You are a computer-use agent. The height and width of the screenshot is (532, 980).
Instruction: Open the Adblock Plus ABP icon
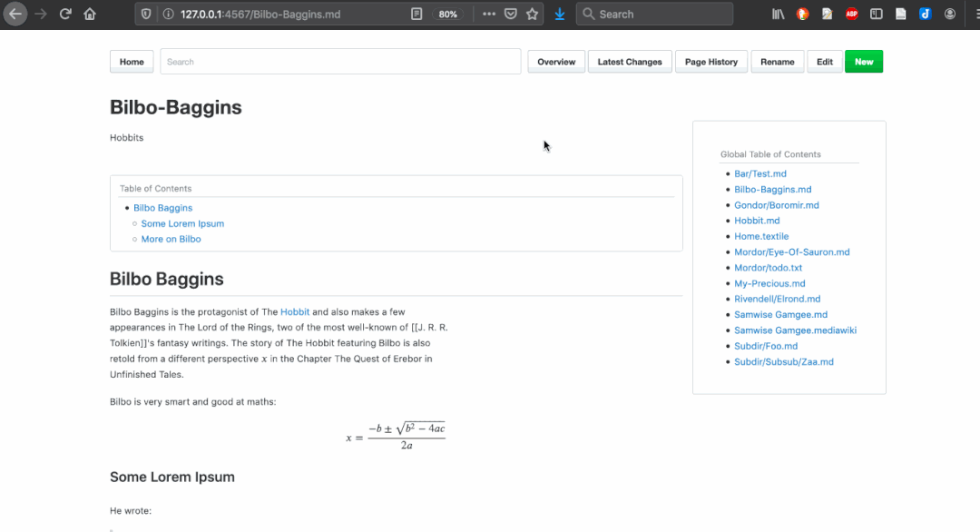[851, 14]
